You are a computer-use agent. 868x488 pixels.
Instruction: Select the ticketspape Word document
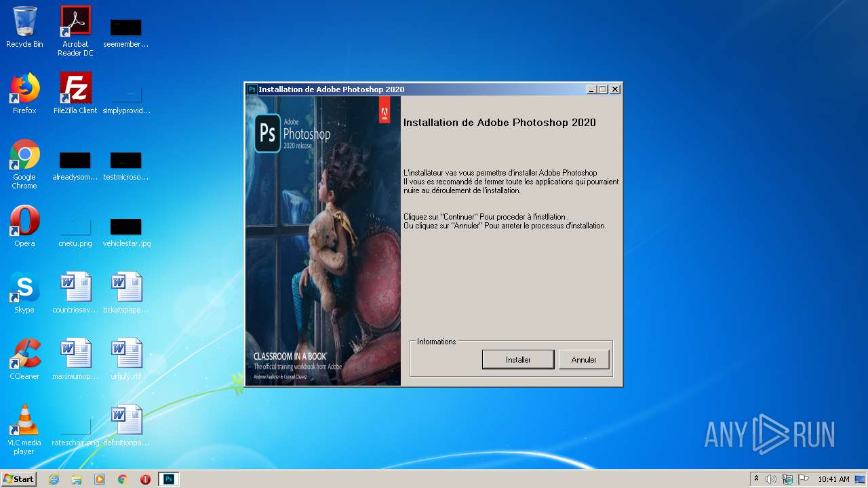pyautogui.click(x=126, y=293)
